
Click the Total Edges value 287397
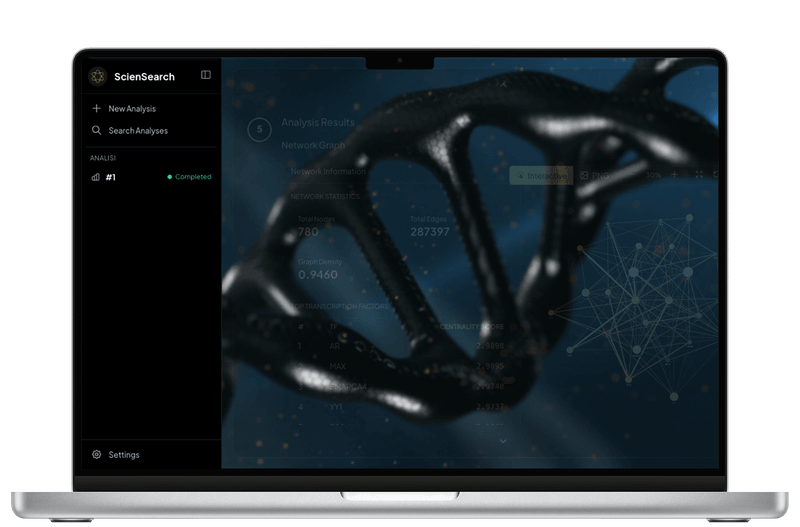(x=430, y=232)
